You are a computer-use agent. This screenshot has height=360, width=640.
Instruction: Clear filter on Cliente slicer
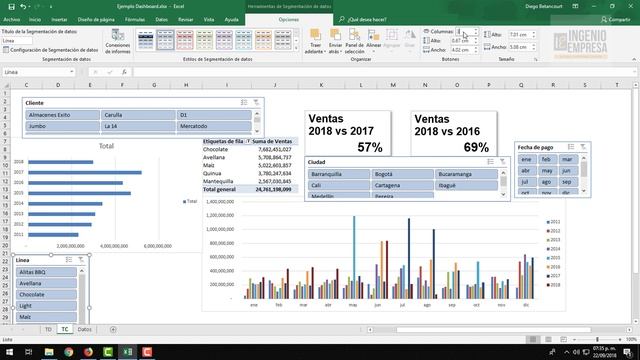[x=256, y=102]
